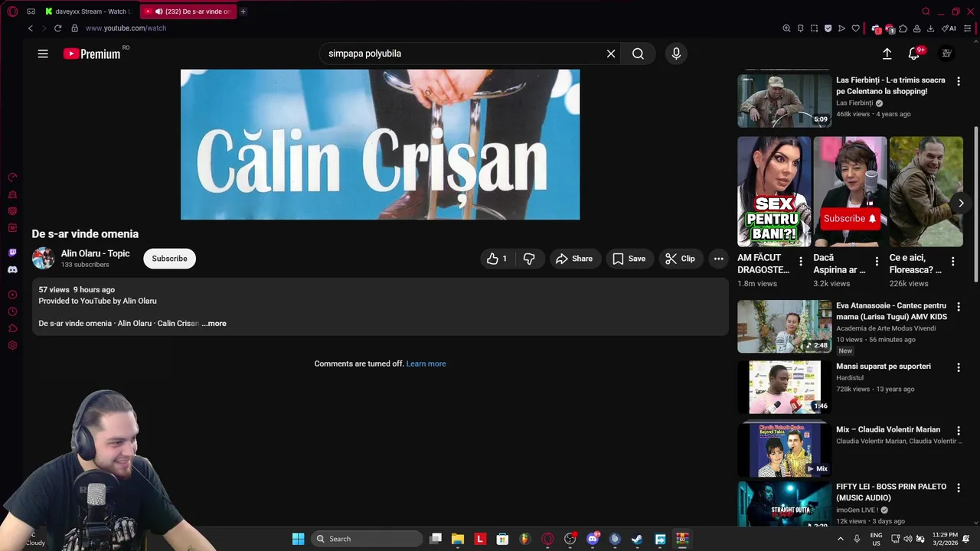Viewport: 980px width, 551px height.
Task: Go to the YouTube Premium home logo
Action: tap(92, 54)
